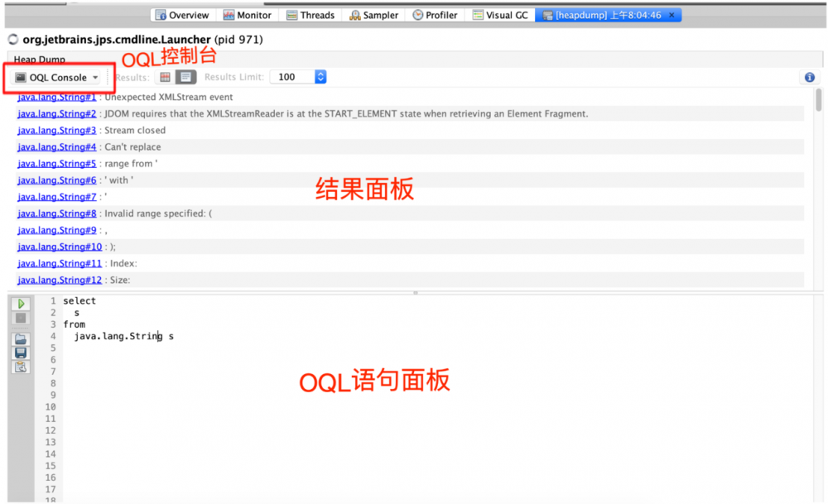Toggle the list results view mode
This screenshot has height=504, width=828.
[185, 76]
